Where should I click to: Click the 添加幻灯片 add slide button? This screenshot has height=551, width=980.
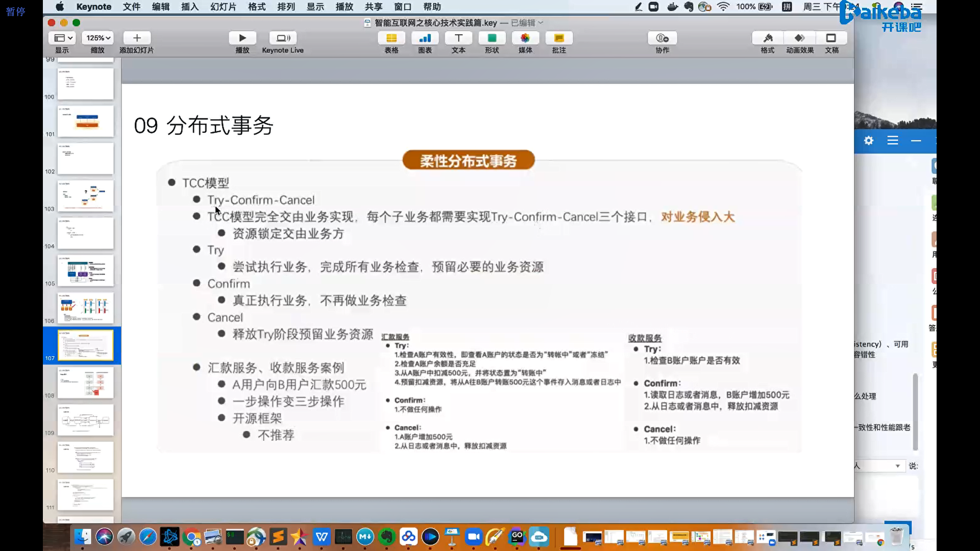click(x=137, y=38)
